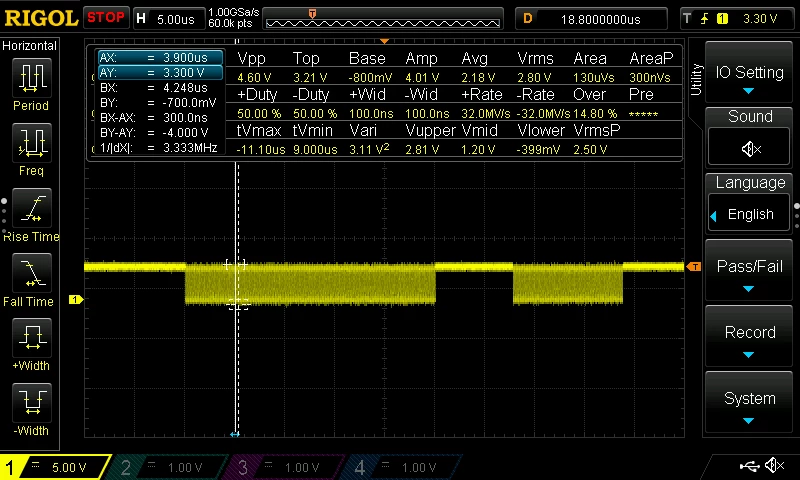This screenshot has width=800, height=480.
Task: Select the channel 1 tab showing 5.00 V
Action: [x=56, y=467]
